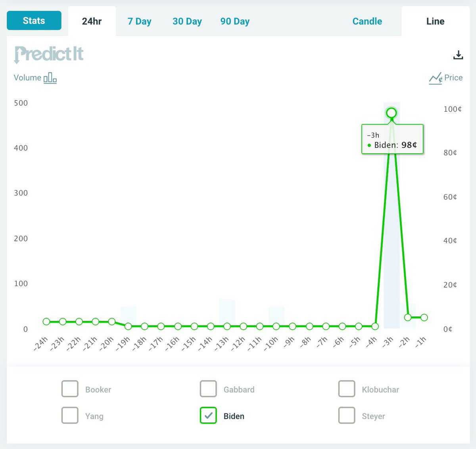The image size is (476, 449).
Task: Click the volume bar at -10h
Action: 276,317
